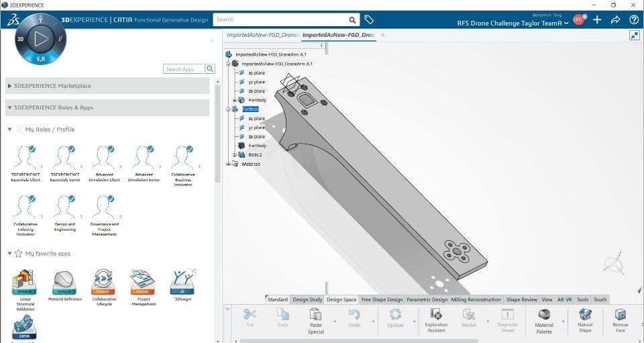
Task: Open the Material Palette tool
Action: pos(544,321)
